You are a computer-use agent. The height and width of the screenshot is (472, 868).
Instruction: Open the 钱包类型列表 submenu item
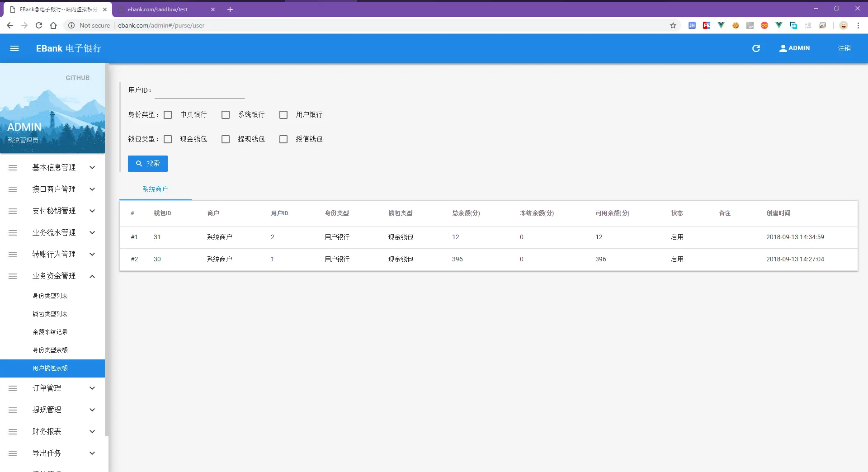52,314
